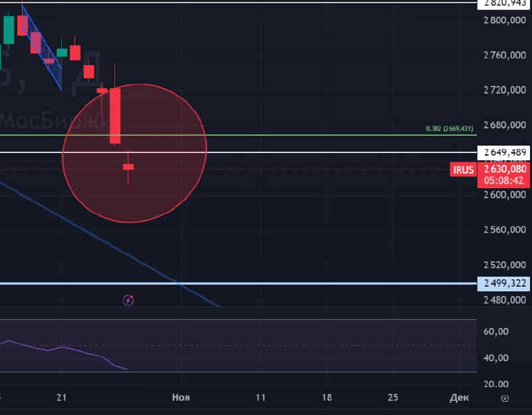Click the 2 760,000 price scale value
Image resolution: width=532 pixels, height=415 pixels.
505,55
